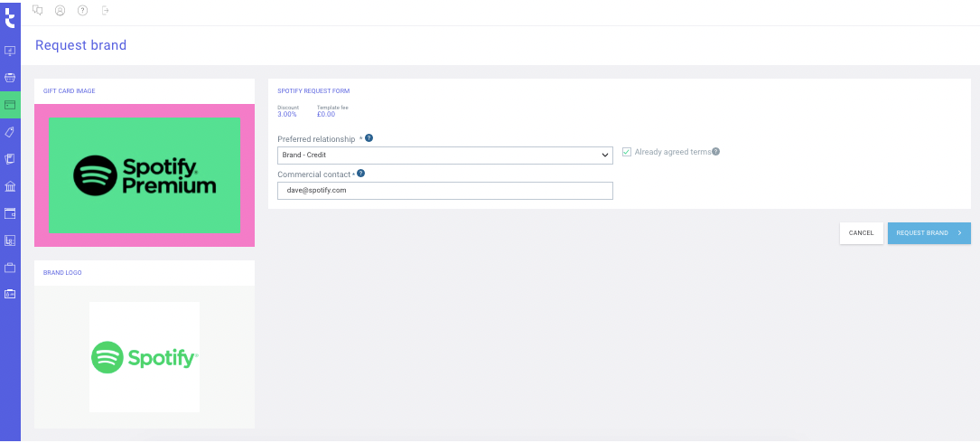This screenshot has width=980, height=443.
Task: Open the chat bubbles icon in header
Action: pyautogui.click(x=38, y=10)
